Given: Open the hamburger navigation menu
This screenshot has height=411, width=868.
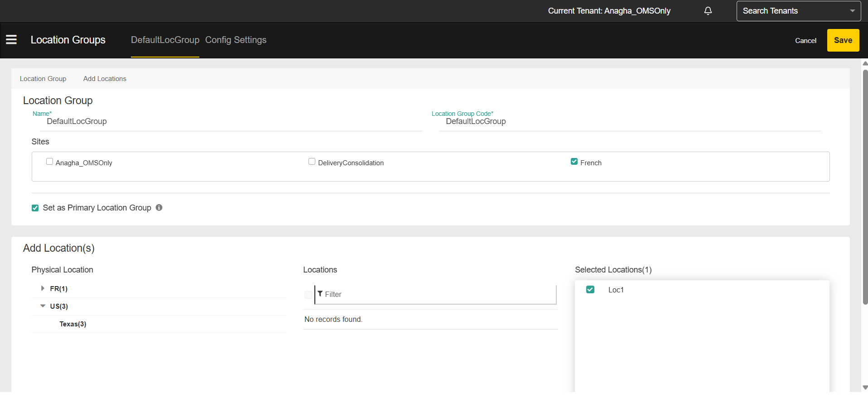Looking at the screenshot, I should point(11,40).
